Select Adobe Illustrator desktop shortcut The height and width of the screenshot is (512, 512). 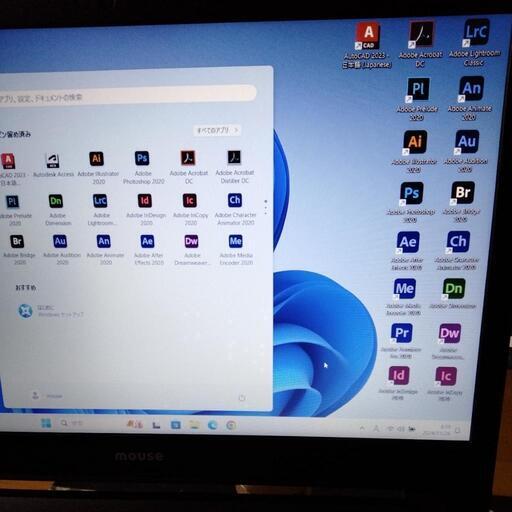414,151
